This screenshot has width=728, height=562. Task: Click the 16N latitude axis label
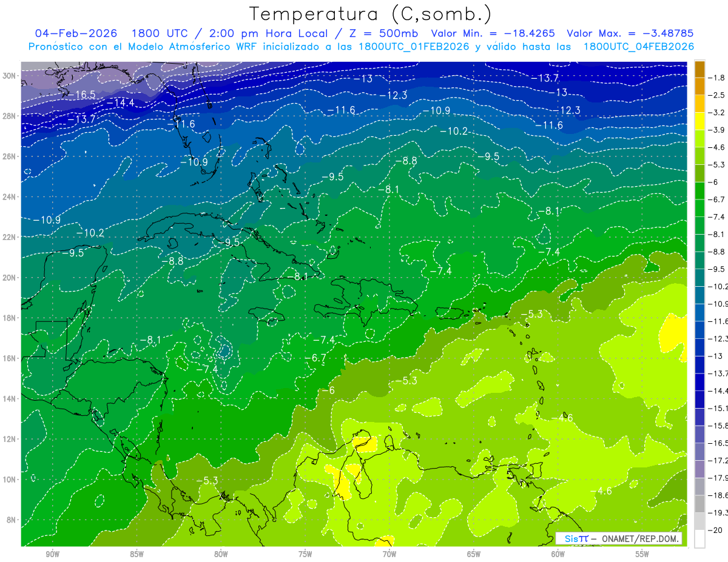tap(10, 358)
